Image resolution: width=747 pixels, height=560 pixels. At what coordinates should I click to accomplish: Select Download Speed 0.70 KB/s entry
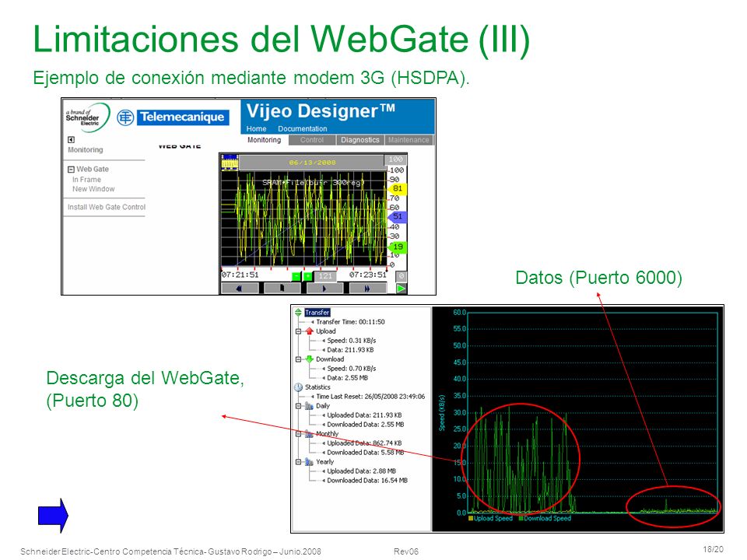click(352, 369)
